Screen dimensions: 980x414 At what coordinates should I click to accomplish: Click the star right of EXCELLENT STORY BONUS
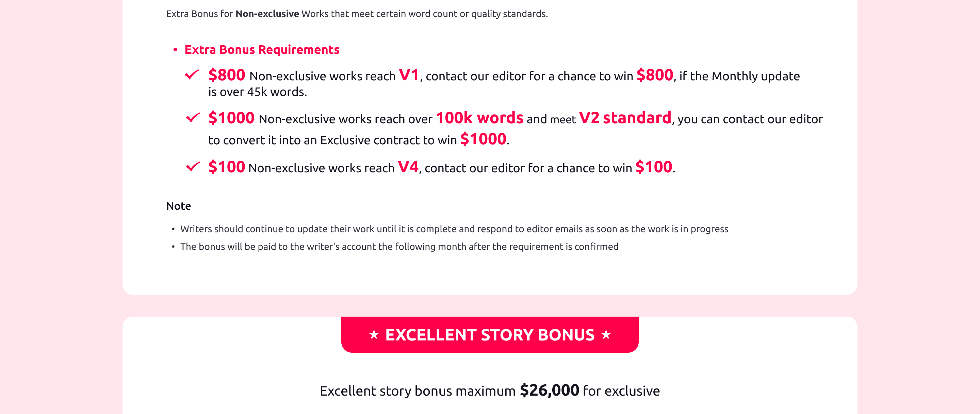pyautogui.click(x=606, y=334)
